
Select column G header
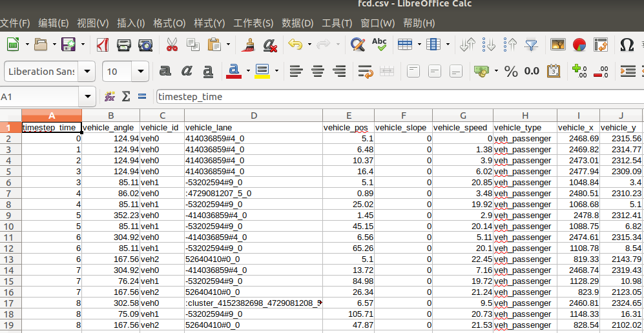463,116
